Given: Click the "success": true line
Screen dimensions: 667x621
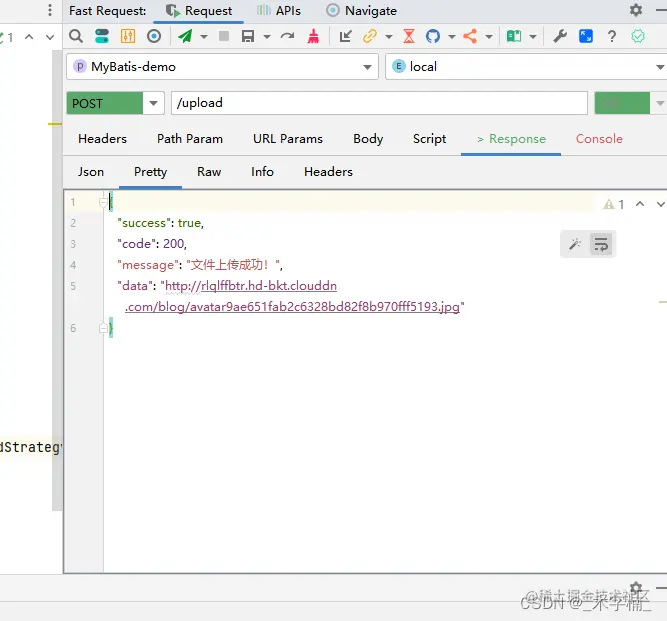Looking at the screenshot, I should click(x=160, y=223).
